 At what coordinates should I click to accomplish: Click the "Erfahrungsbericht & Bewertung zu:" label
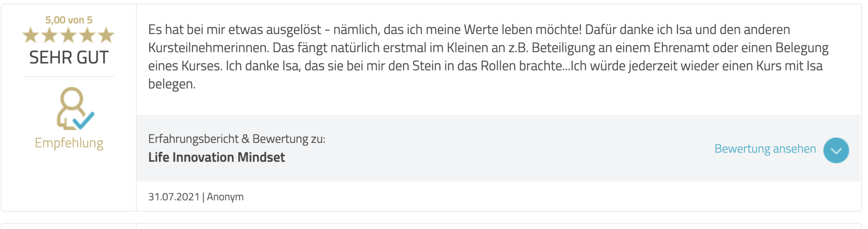click(x=236, y=139)
